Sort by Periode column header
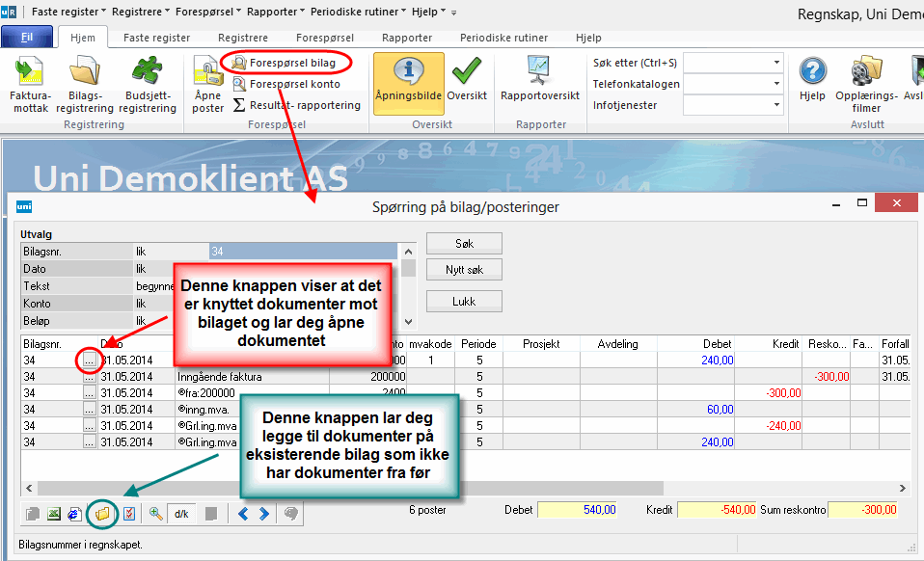The height and width of the screenshot is (561, 924). (x=478, y=344)
